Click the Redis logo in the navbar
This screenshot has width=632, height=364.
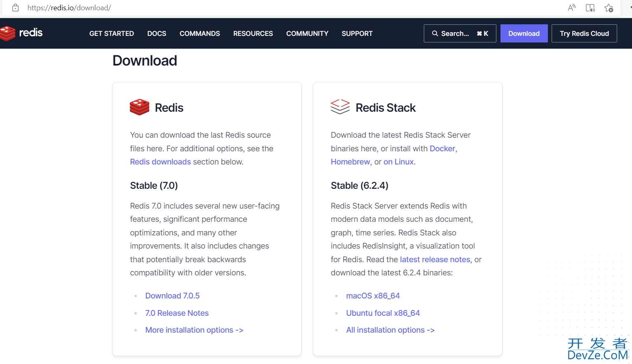tap(21, 33)
